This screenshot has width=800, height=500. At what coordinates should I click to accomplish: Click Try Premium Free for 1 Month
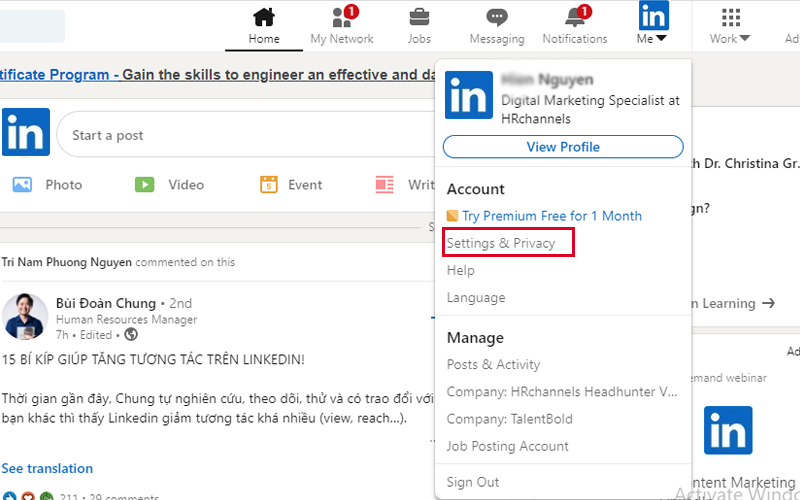(551, 216)
